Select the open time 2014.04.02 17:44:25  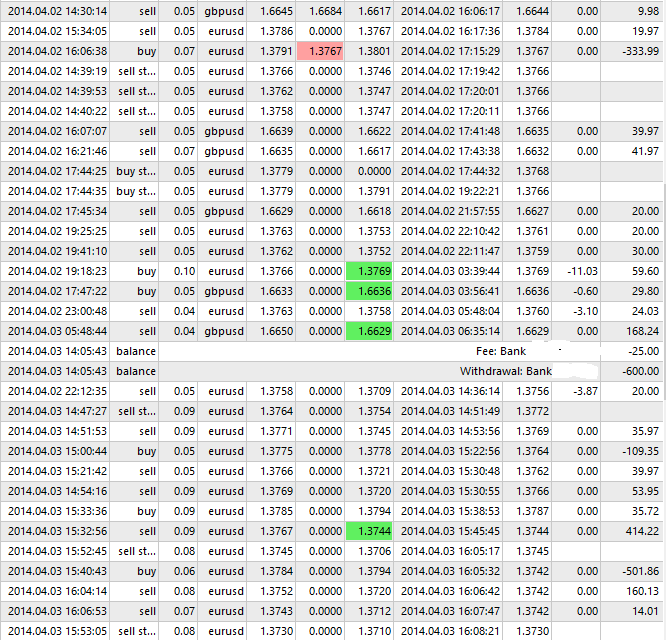click(57, 171)
